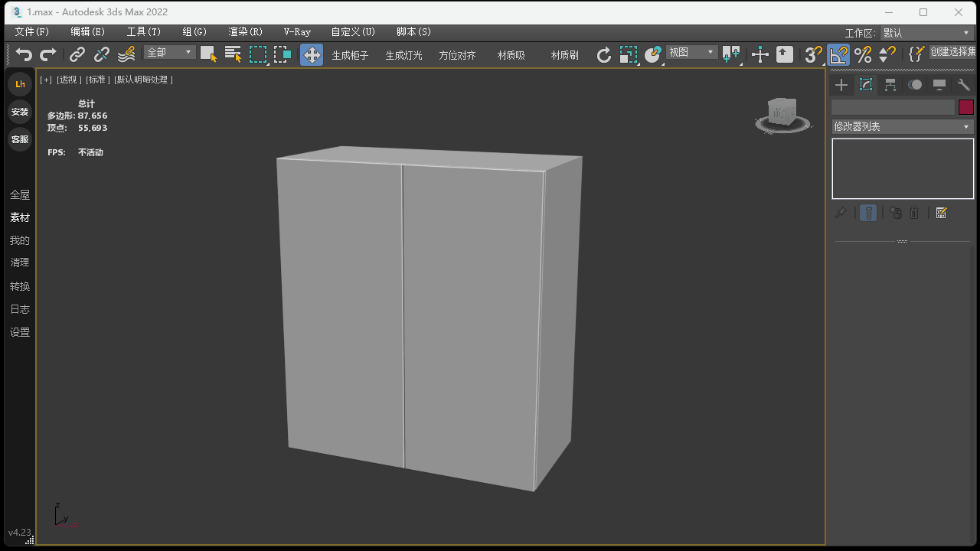Click the [+] viewport menu label
980x551 pixels.
click(46, 80)
